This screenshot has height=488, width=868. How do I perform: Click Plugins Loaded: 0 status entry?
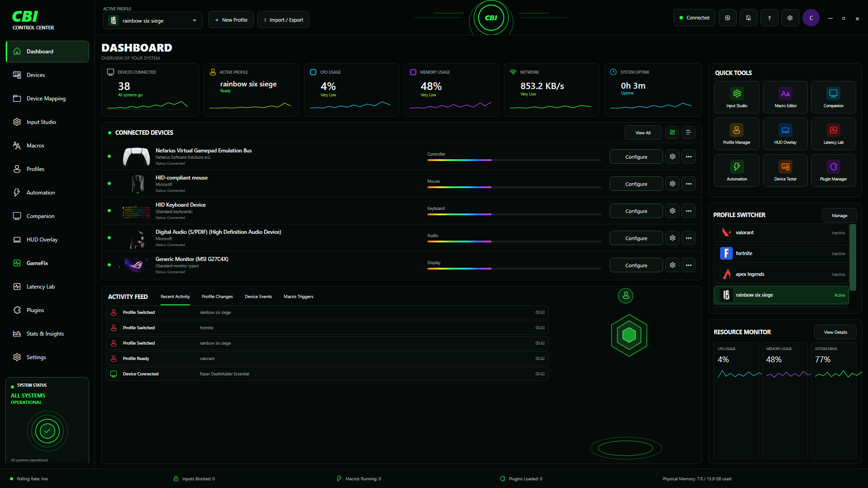(521, 479)
